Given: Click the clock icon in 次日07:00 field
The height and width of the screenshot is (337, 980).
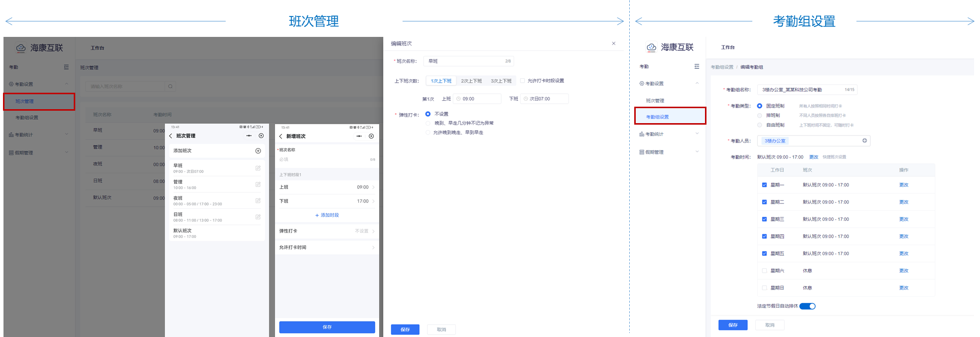Looking at the screenshot, I should click(x=526, y=99).
